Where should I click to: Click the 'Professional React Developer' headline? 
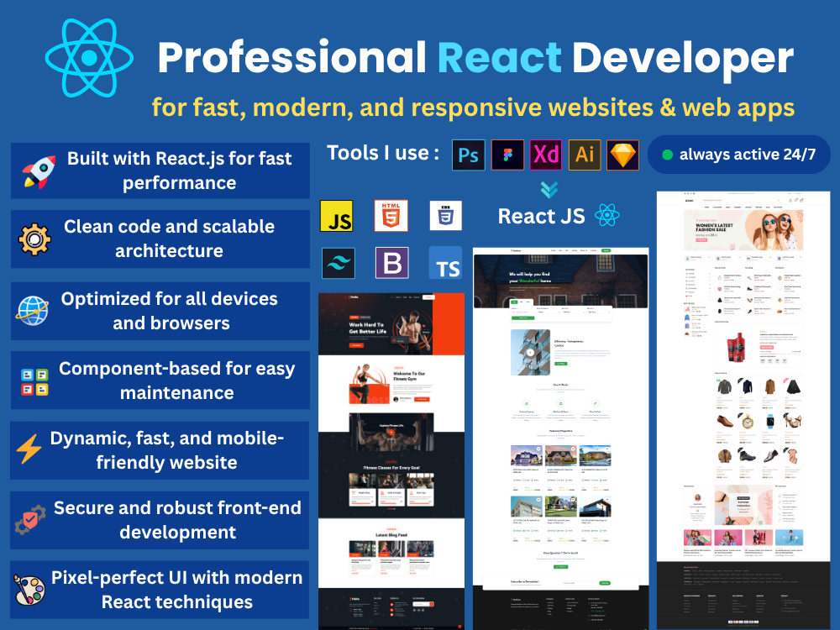pyautogui.click(x=475, y=58)
